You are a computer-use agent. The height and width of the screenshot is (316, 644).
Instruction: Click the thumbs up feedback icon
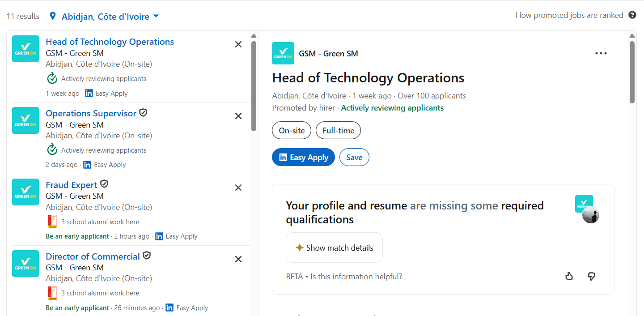(x=569, y=276)
